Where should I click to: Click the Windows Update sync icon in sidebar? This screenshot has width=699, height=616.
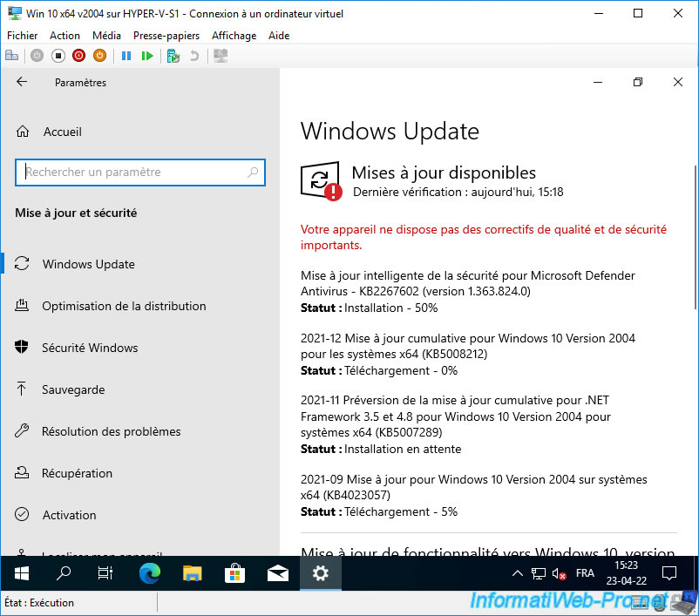pyautogui.click(x=22, y=263)
